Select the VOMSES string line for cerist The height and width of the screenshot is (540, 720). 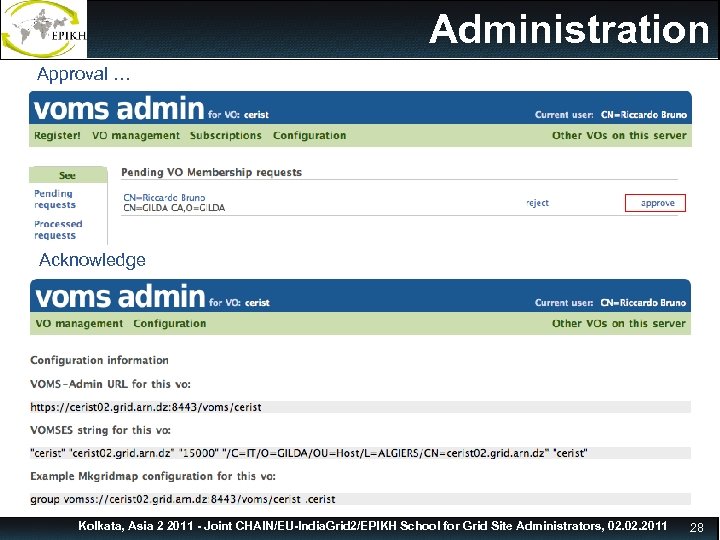coord(360,453)
